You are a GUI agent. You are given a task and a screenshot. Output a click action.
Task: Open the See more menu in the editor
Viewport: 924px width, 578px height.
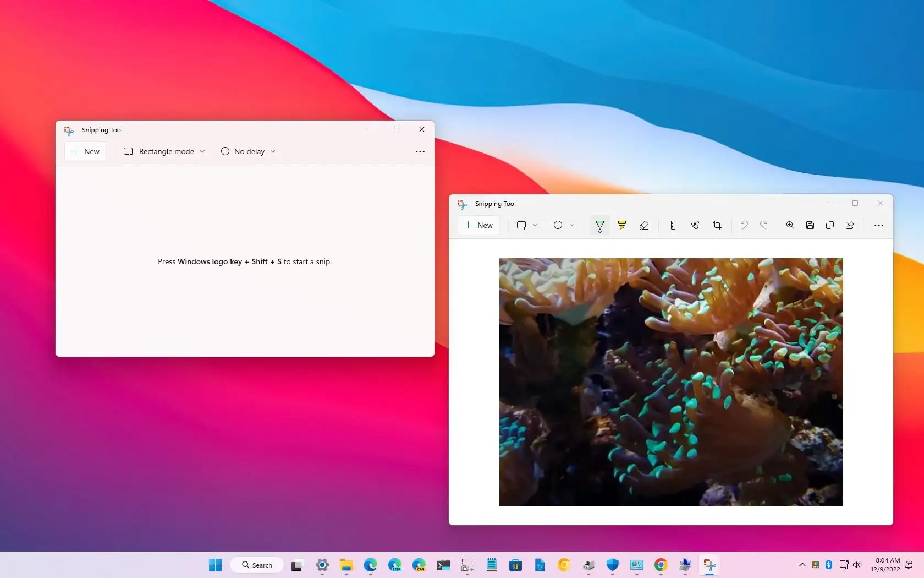coord(878,225)
